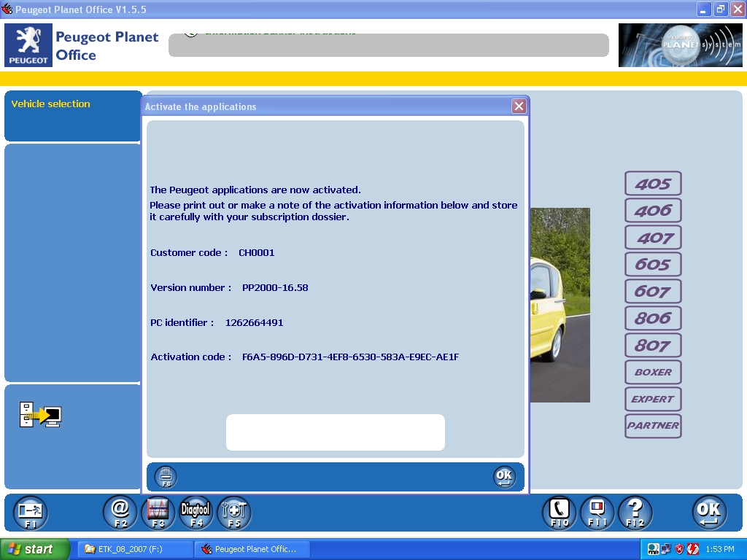Click the data transfer to PC icon
Image resolution: width=747 pixels, height=560 pixels.
41,415
